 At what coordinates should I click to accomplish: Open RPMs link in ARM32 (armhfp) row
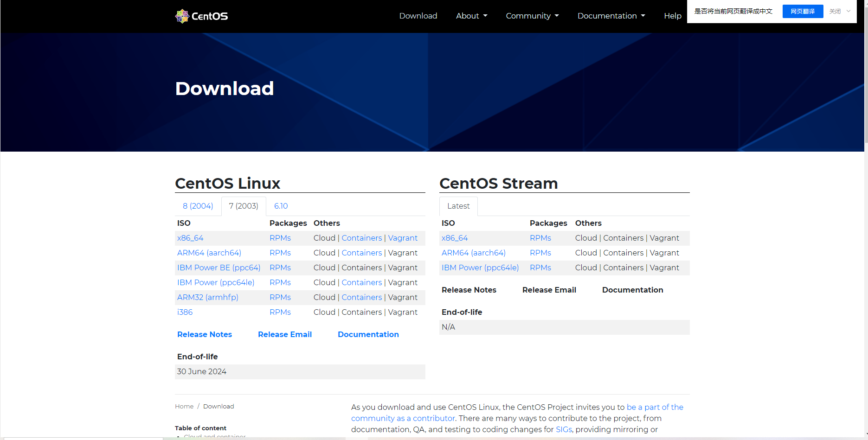280,297
